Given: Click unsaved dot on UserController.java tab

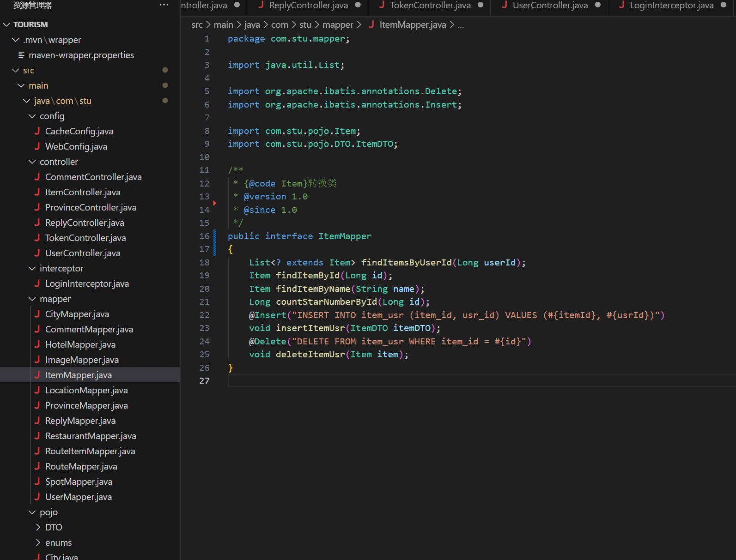Looking at the screenshot, I should point(598,5).
